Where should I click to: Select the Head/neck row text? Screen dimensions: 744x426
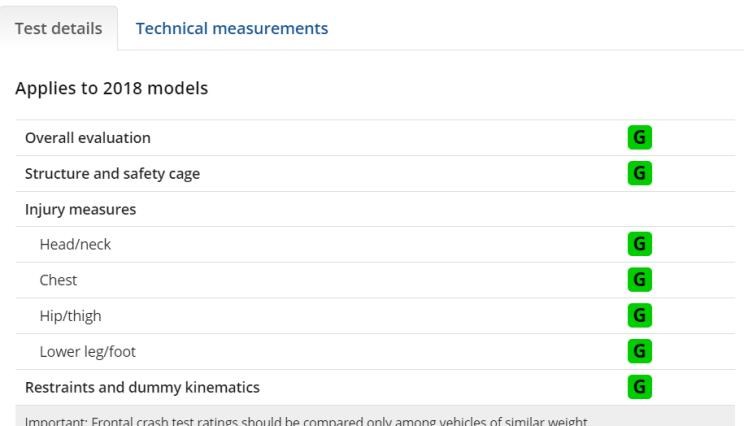(75, 244)
